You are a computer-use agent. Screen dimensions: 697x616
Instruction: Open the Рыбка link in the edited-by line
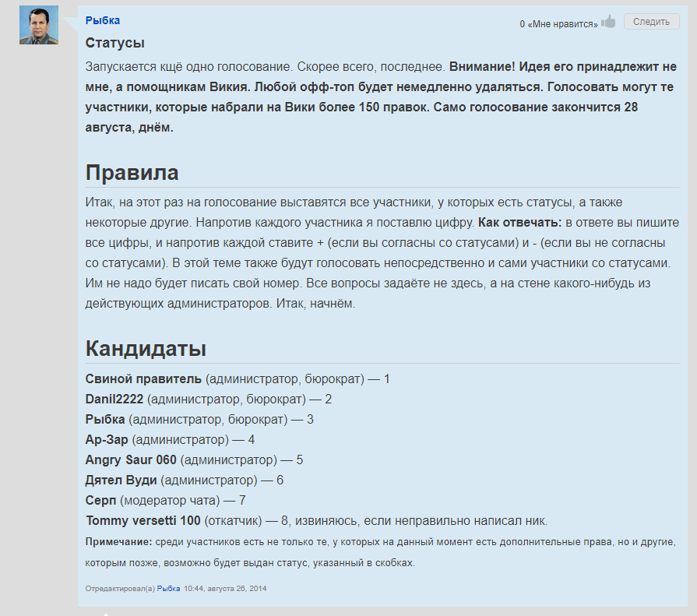click(168, 589)
